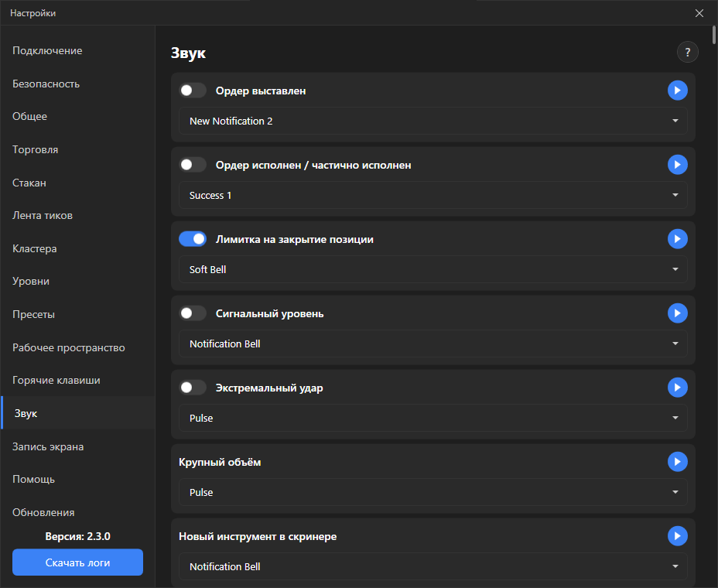Click the 'Скачать логи' button
718x588 pixels.
pyautogui.click(x=78, y=562)
